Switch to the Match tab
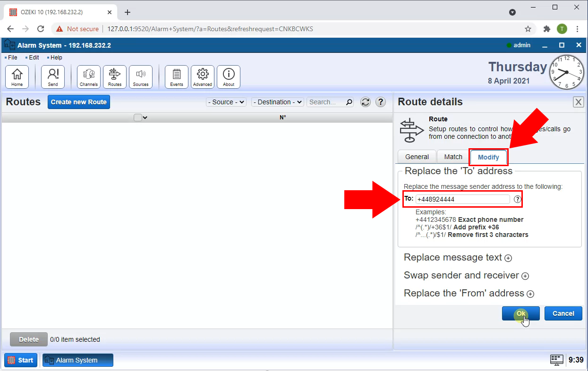The image size is (588, 371). (453, 157)
